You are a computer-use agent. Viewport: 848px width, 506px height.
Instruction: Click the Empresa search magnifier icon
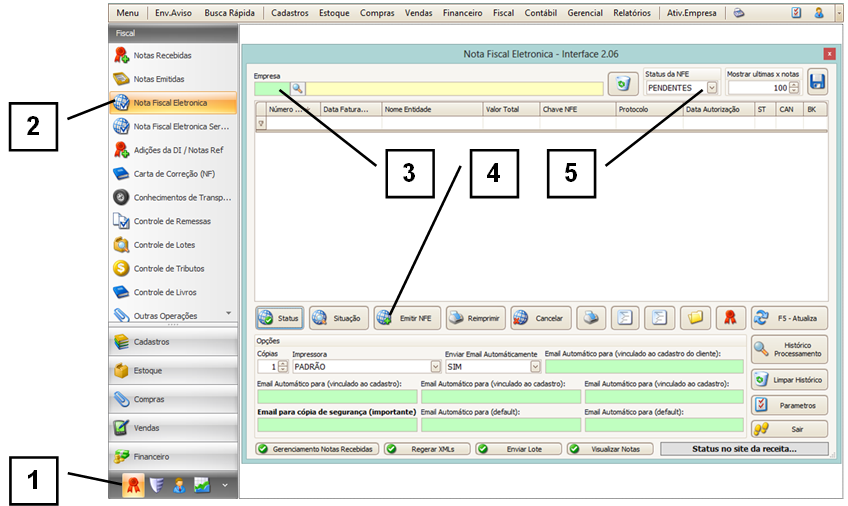(297, 89)
